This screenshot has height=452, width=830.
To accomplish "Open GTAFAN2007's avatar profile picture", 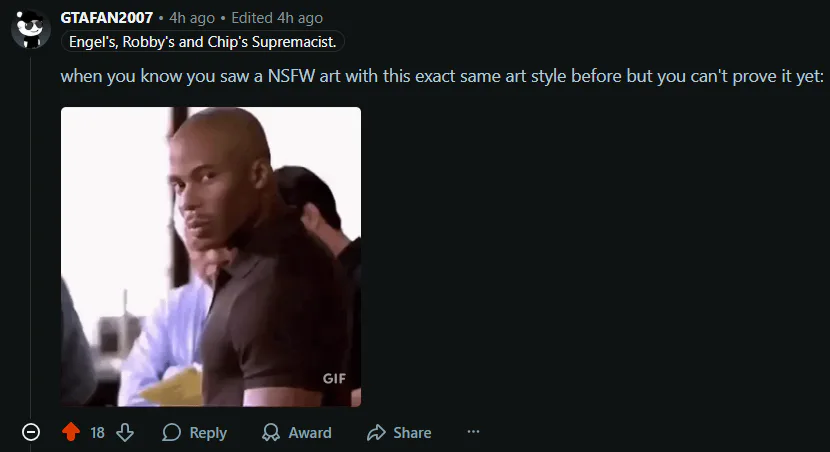I will pyautogui.click(x=31, y=30).
